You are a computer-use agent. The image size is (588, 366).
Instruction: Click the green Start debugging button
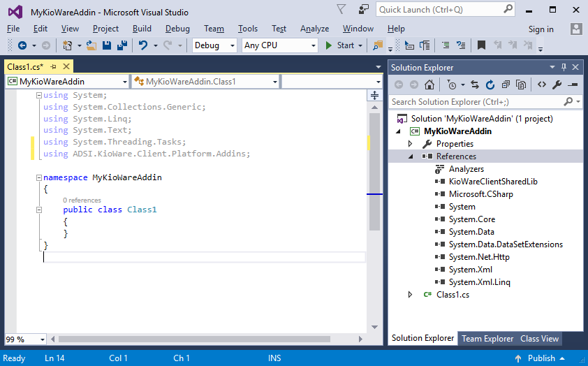340,45
